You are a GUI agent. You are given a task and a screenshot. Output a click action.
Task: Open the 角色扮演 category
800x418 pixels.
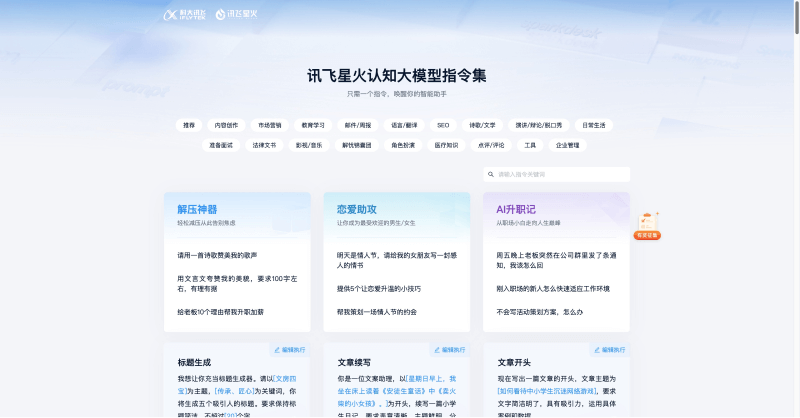[403, 145]
